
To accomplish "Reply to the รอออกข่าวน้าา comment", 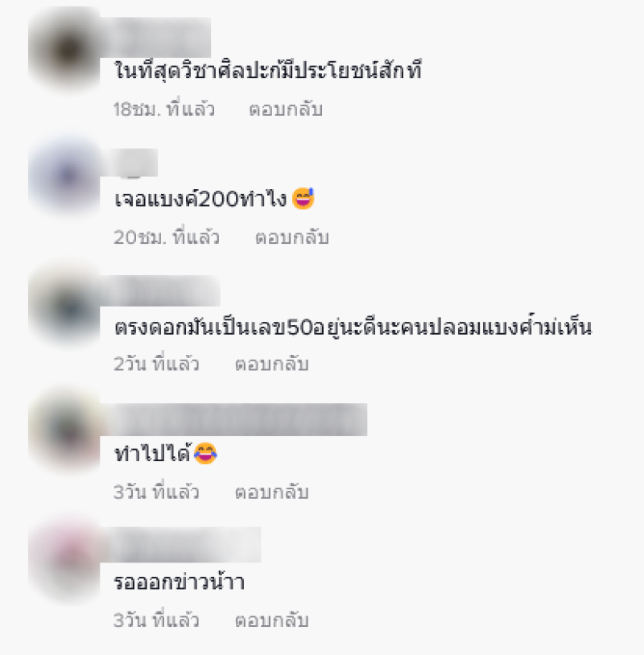I will point(271,620).
